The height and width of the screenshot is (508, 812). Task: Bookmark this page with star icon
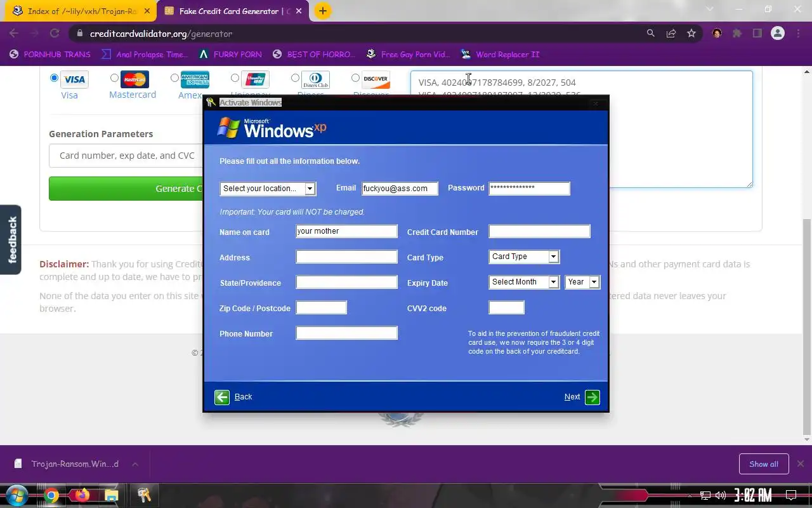pos(691,33)
